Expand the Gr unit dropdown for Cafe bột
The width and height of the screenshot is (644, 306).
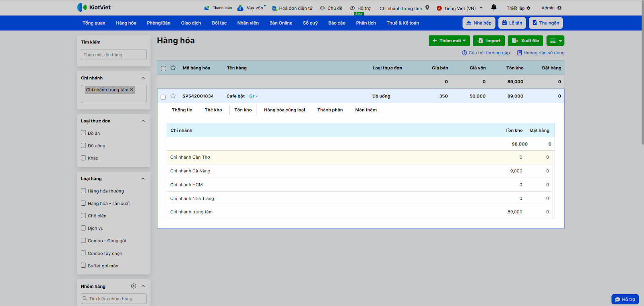pyautogui.click(x=254, y=96)
